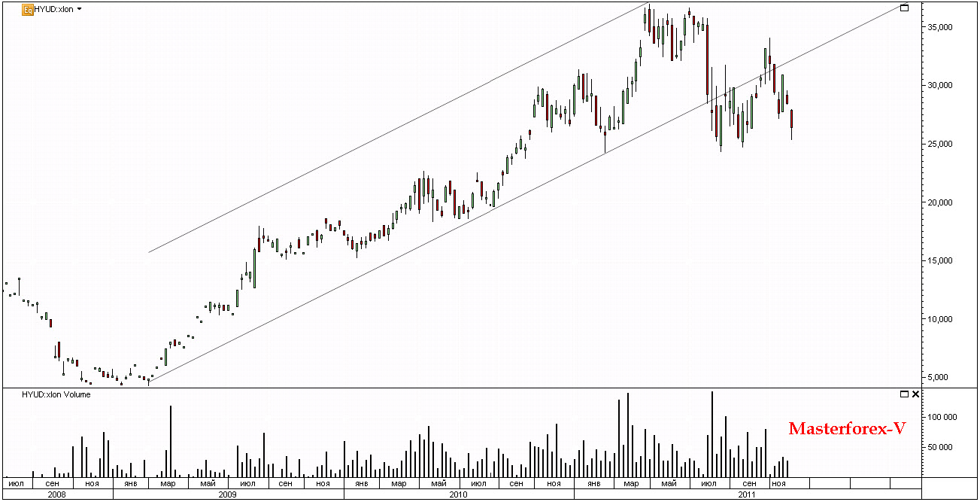Click the last red candle in 2011
This screenshot has height=502, width=980.
[x=791, y=119]
